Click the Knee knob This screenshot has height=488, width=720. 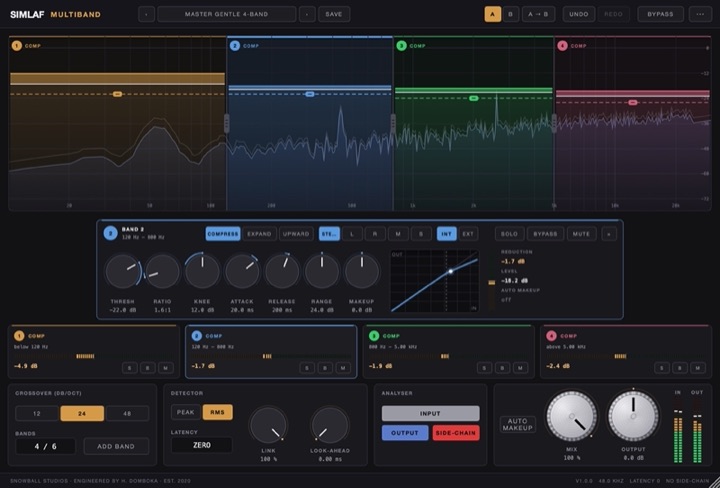[x=202, y=271]
